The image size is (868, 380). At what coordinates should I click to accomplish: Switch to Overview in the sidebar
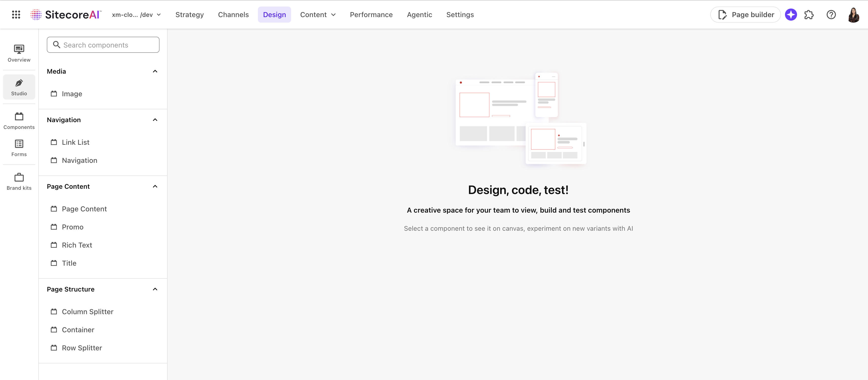19,53
